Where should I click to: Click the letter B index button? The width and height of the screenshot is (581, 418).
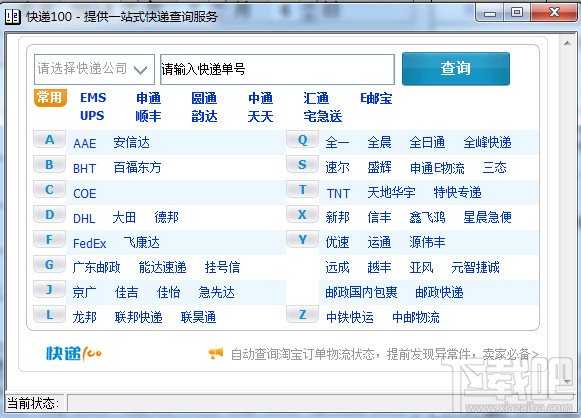click(49, 165)
